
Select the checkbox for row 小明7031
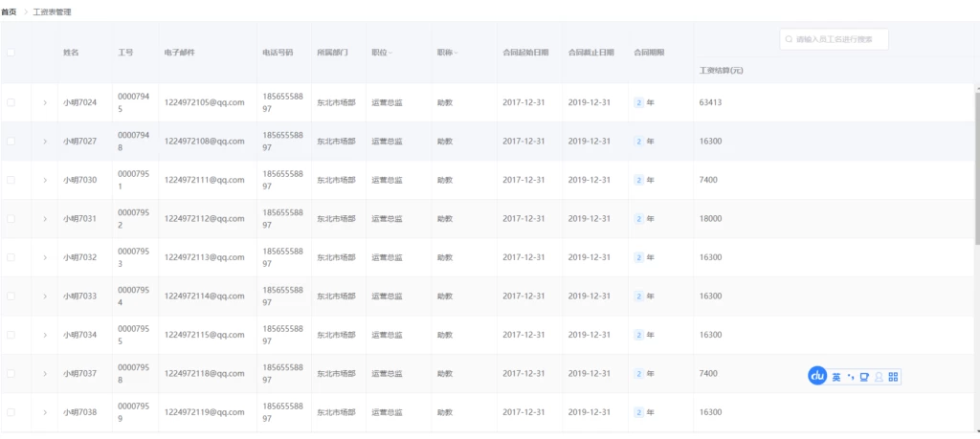click(11, 218)
